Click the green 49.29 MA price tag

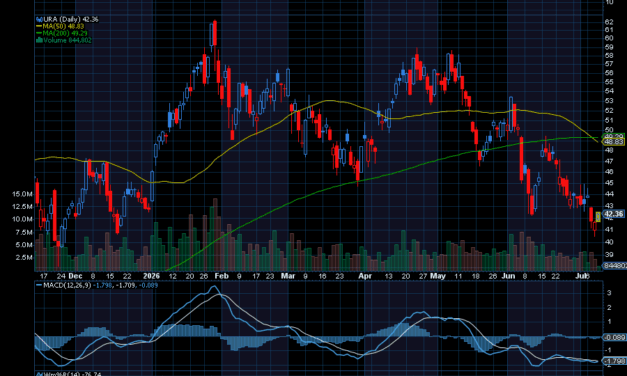(x=613, y=136)
